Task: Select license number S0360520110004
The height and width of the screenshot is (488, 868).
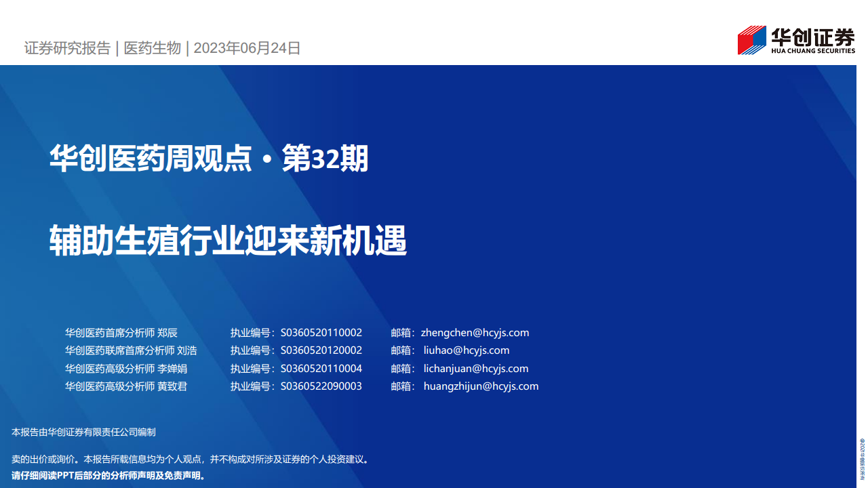Action: tap(321, 369)
